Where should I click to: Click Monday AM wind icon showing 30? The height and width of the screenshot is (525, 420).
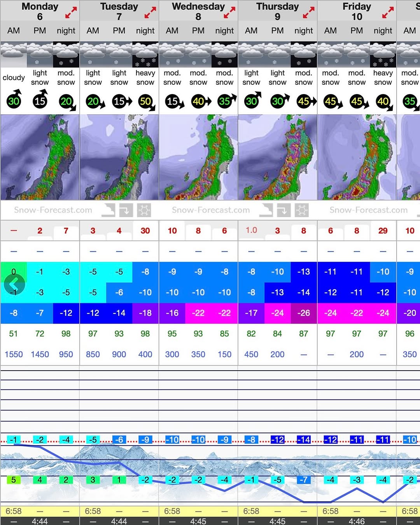tap(14, 100)
